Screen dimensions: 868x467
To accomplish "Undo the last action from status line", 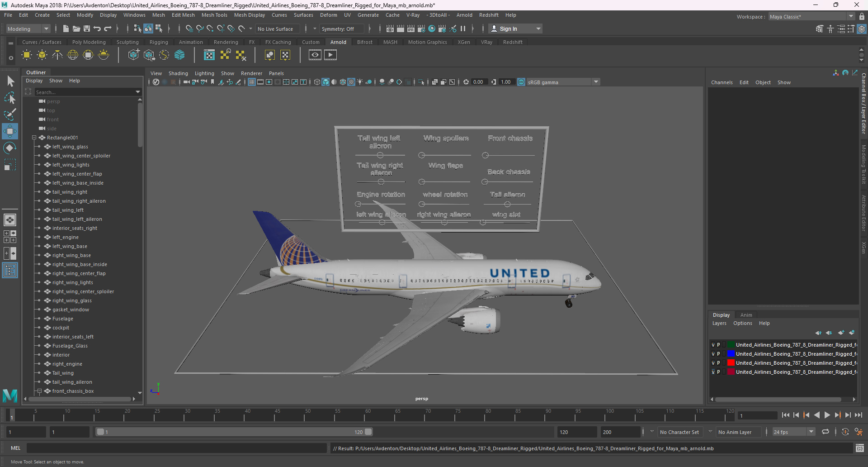I will 97,29.
